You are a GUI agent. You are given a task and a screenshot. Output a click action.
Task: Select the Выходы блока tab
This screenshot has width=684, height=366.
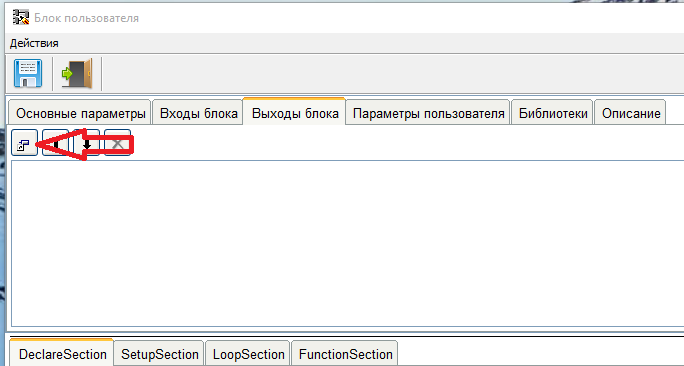(295, 112)
